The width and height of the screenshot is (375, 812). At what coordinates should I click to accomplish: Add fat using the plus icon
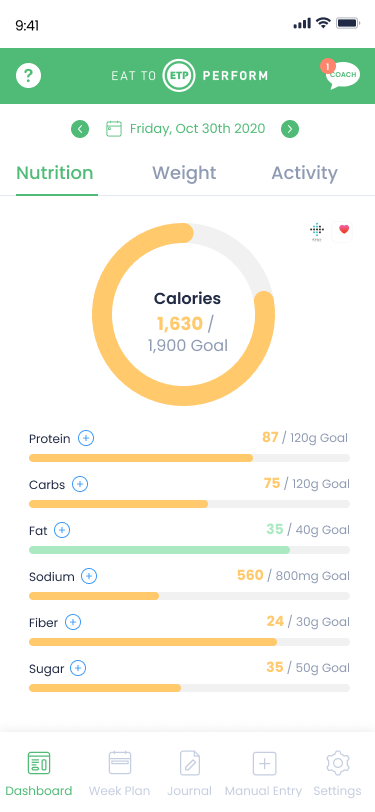click(62, 530)
